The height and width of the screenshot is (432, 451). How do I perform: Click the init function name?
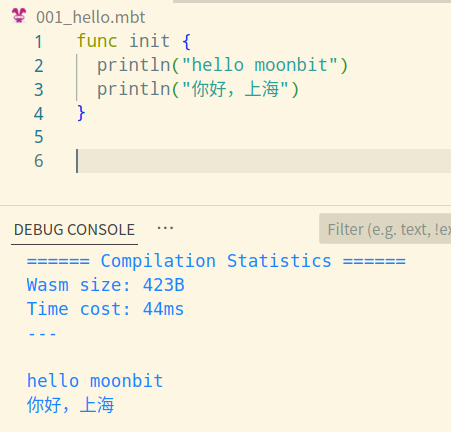[x=150, y=41]
